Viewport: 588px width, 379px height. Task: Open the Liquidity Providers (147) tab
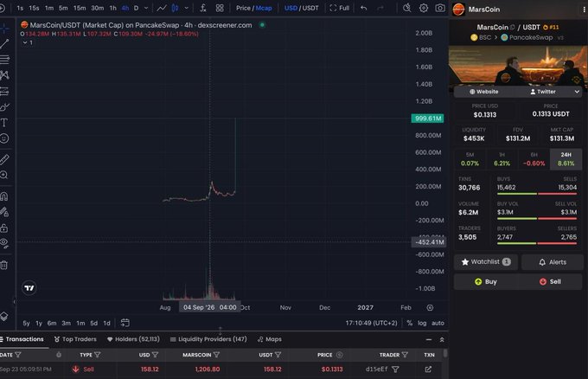208,339
